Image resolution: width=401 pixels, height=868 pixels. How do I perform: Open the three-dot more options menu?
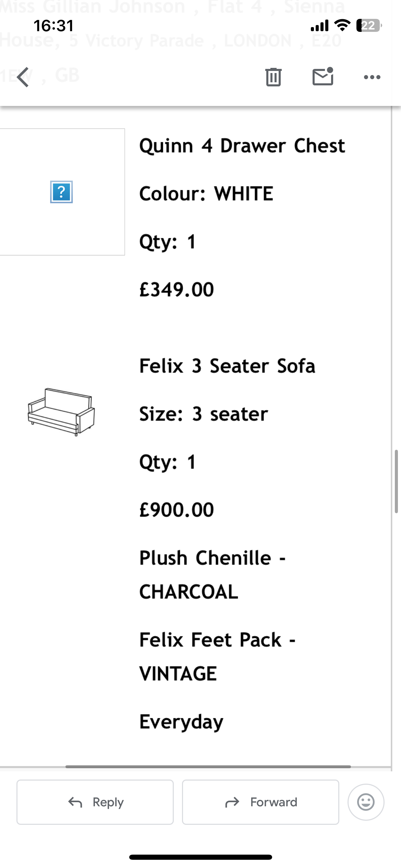tap(372, 77)
